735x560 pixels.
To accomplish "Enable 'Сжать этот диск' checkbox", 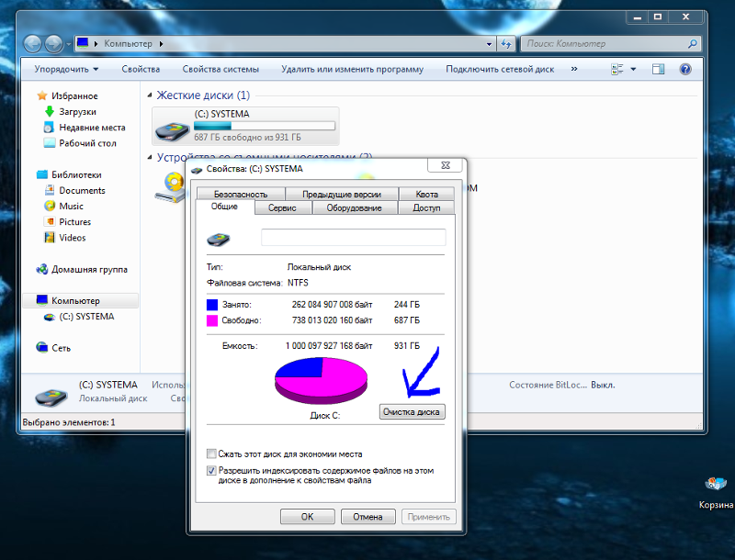I will click(212, 454).
